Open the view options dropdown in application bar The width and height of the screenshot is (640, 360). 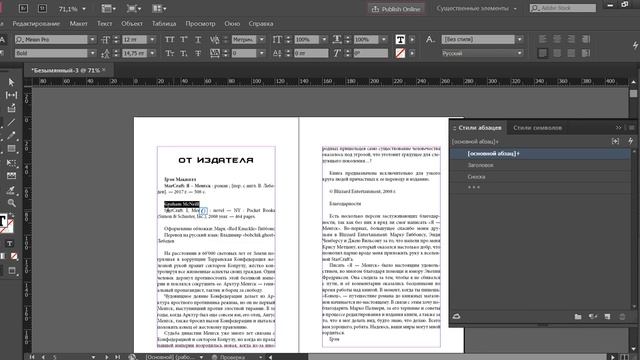[108, 8]
